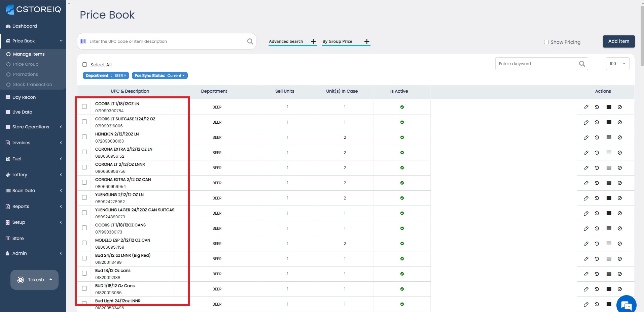Check the COORS LT 1/18/12OZ LN row checkbox
Viewport: 644px width, 312px height.
pyautogui.click(x=84, y=106)
